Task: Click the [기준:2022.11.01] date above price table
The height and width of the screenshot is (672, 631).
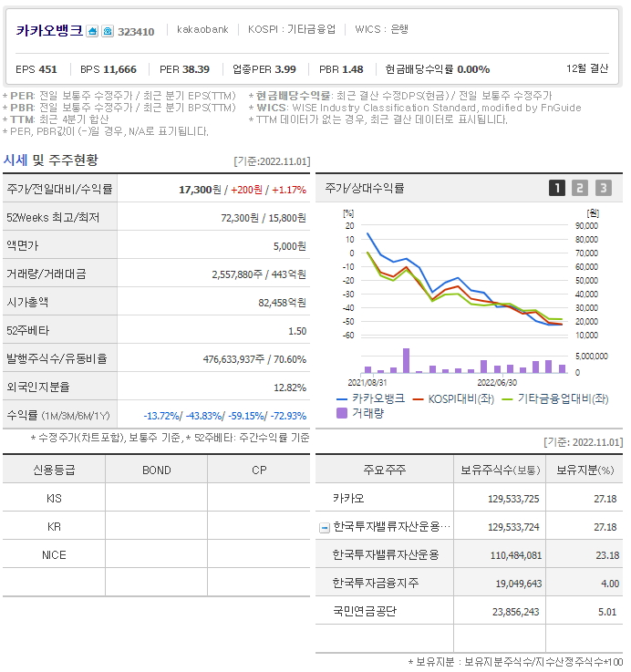Action: 272,161
